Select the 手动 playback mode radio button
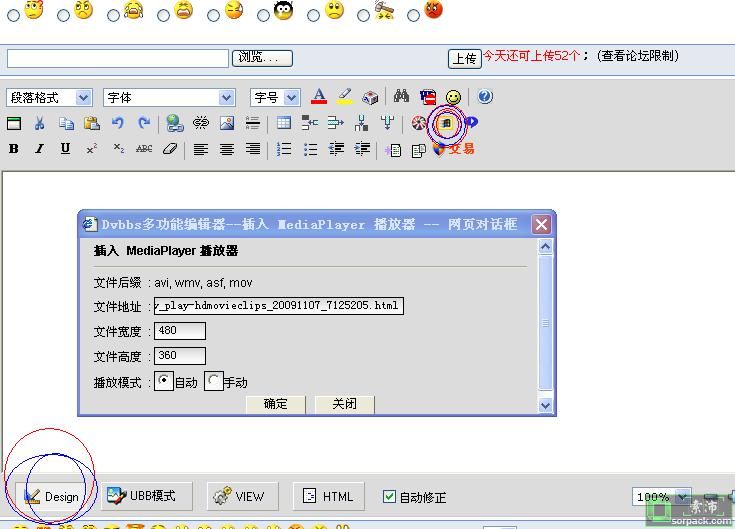 214,381
